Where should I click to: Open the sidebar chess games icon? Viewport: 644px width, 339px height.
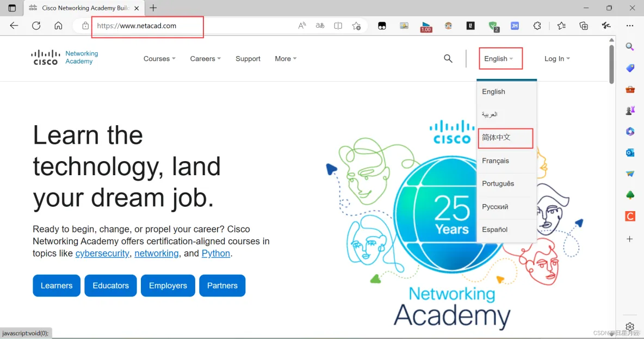[630, 110]
